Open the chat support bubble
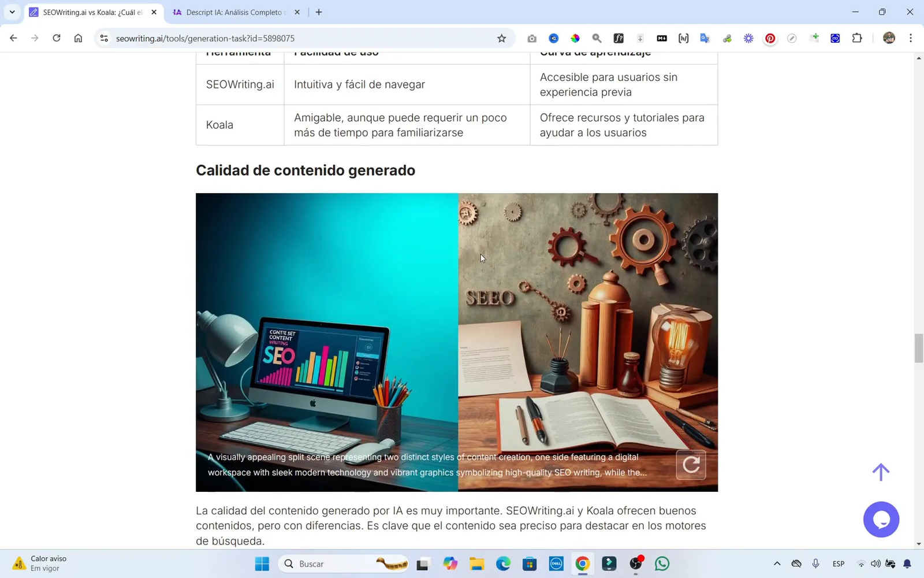The height and width of the screenshot is (578, 924). point(881,518)
